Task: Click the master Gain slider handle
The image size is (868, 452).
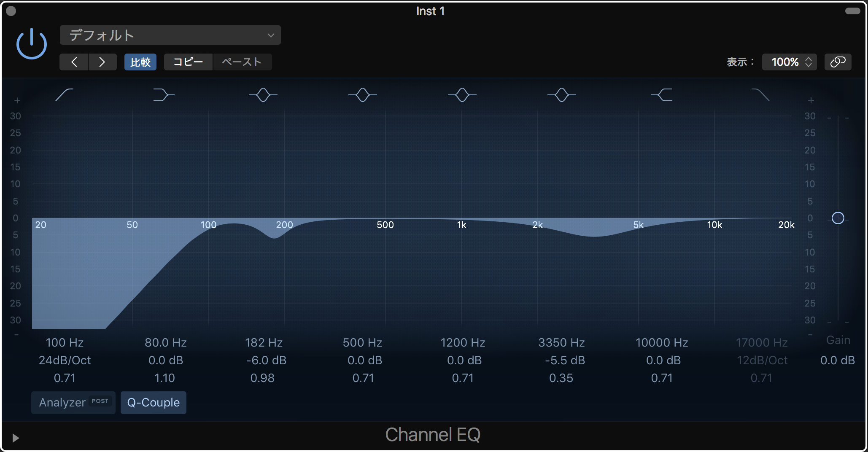Action: pyautogui.click(x=838, y=218)
